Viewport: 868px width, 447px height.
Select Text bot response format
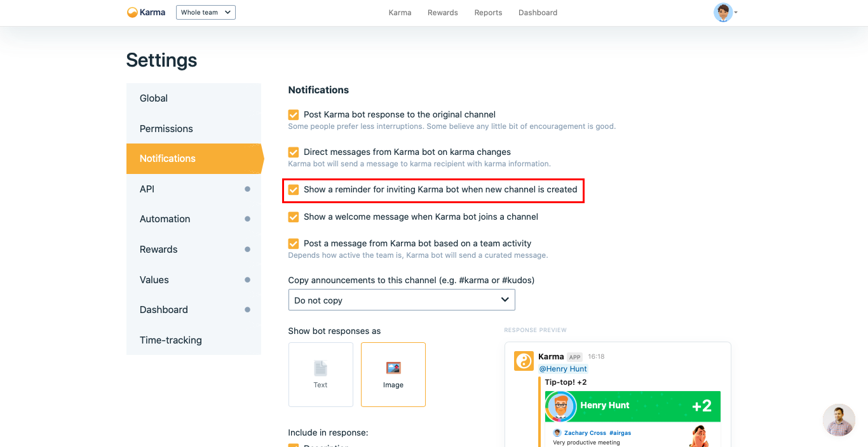[321, 375]
